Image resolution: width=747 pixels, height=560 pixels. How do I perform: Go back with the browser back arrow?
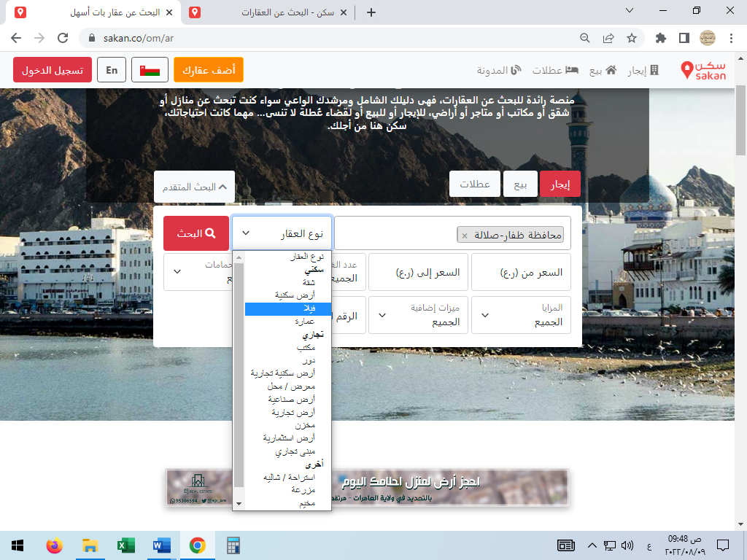[x=16, y=38]
